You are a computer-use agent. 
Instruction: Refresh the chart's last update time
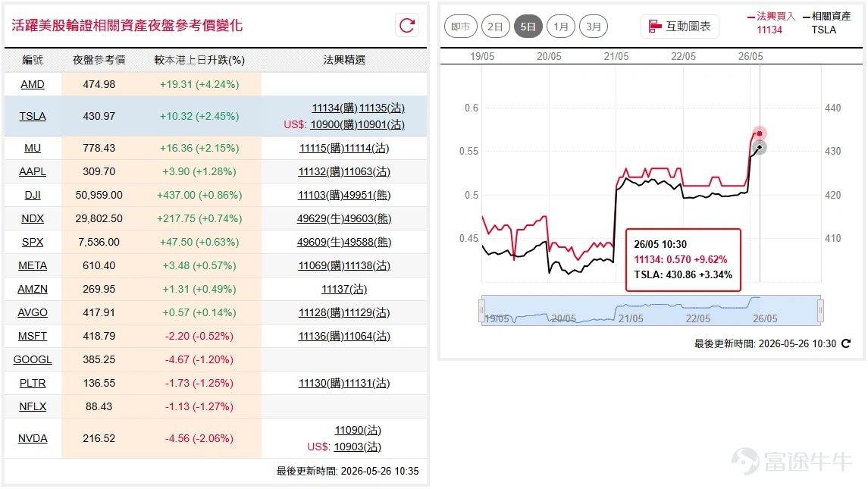(845, 344)
